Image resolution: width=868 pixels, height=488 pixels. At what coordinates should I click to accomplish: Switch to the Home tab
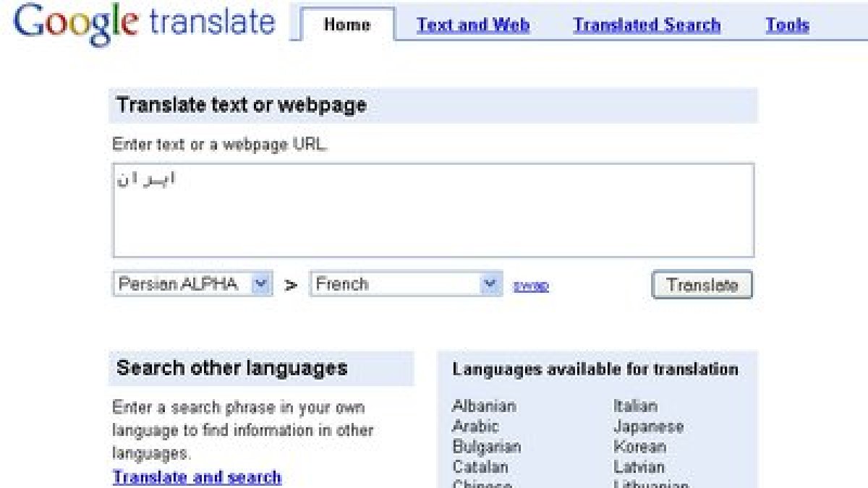coord(348,25)
